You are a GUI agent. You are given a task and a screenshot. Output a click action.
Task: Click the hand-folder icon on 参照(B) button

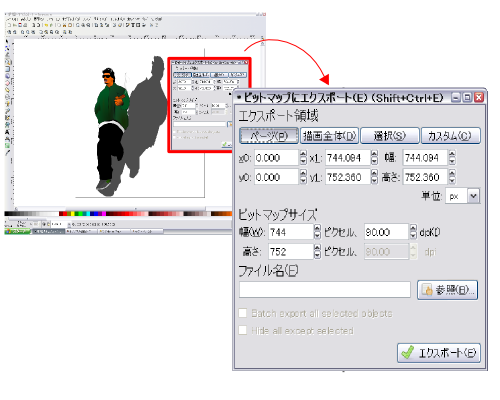pos(427,290)
